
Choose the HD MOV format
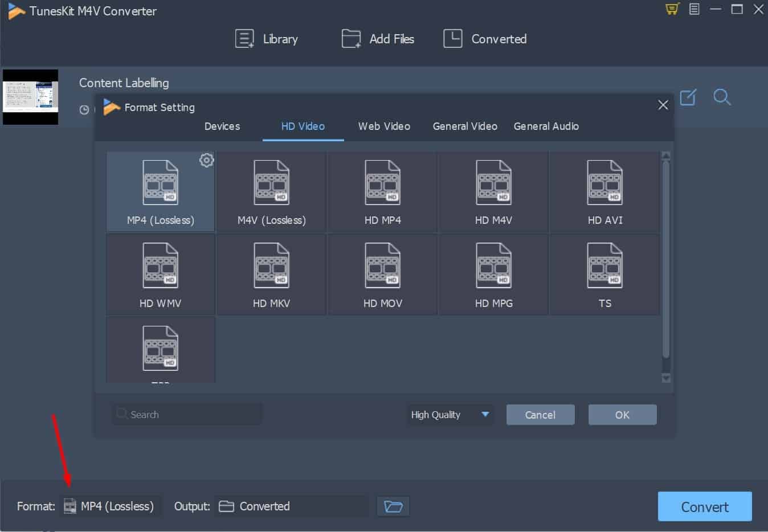pyautogui.click(x=382, y=275)
